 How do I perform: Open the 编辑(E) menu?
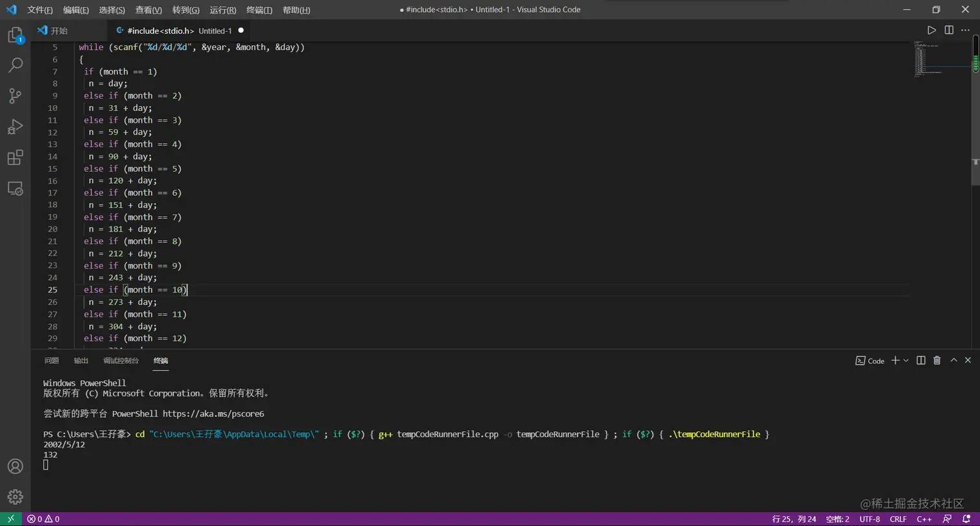76,10
